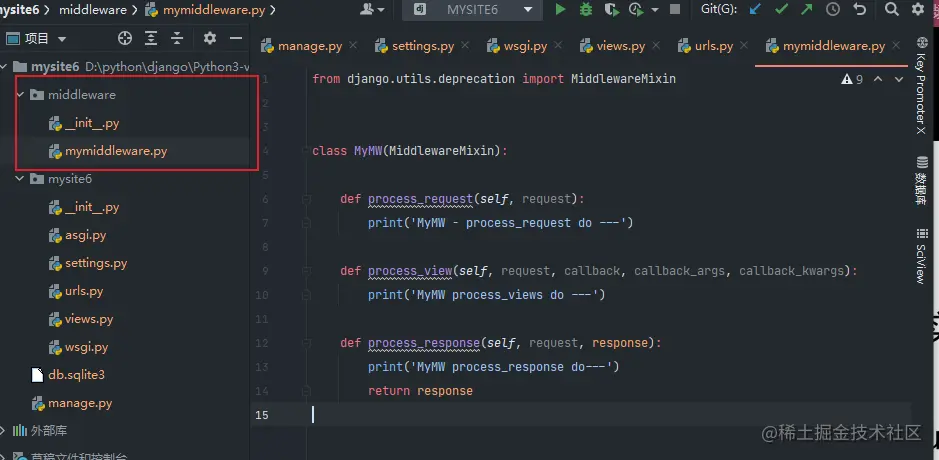
Task: Expand the 外部库 node
Action: pos(3,431)
